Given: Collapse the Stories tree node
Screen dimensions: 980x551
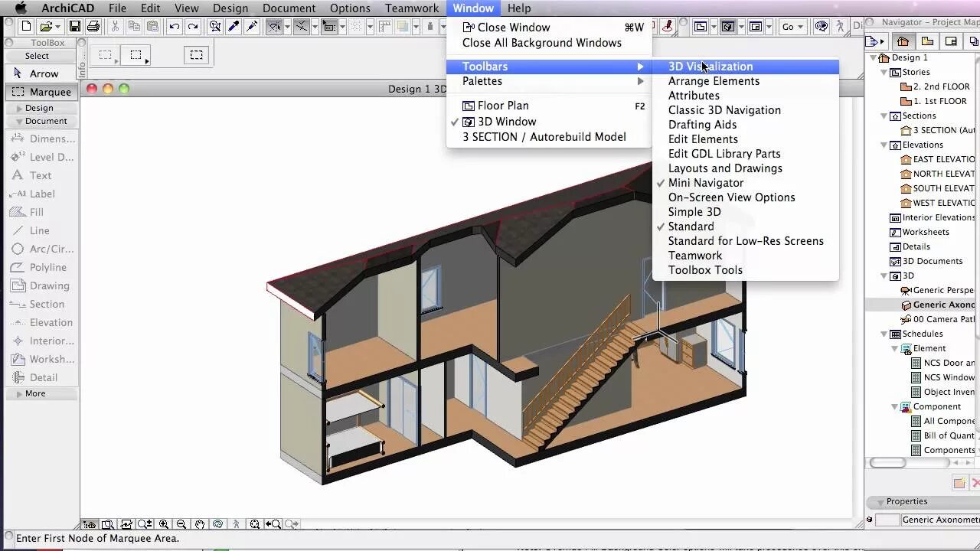Looking at the screenshot, I should (x=884, y=73).
